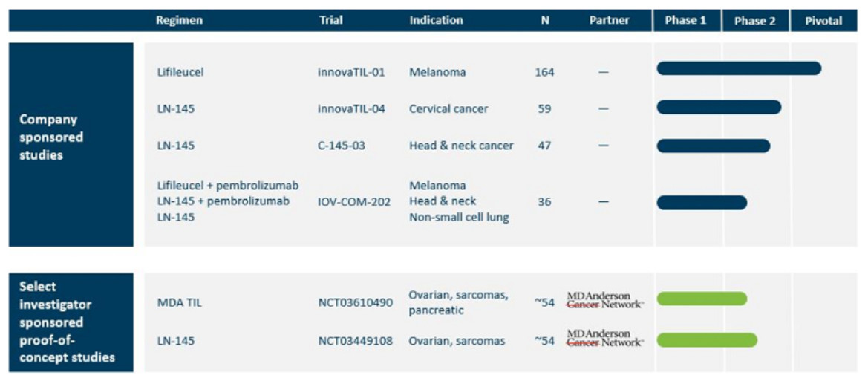This screenshot has width=868, height=384.
Task: Open the NCT03449108 trial link
Action: tap(355, 341)
